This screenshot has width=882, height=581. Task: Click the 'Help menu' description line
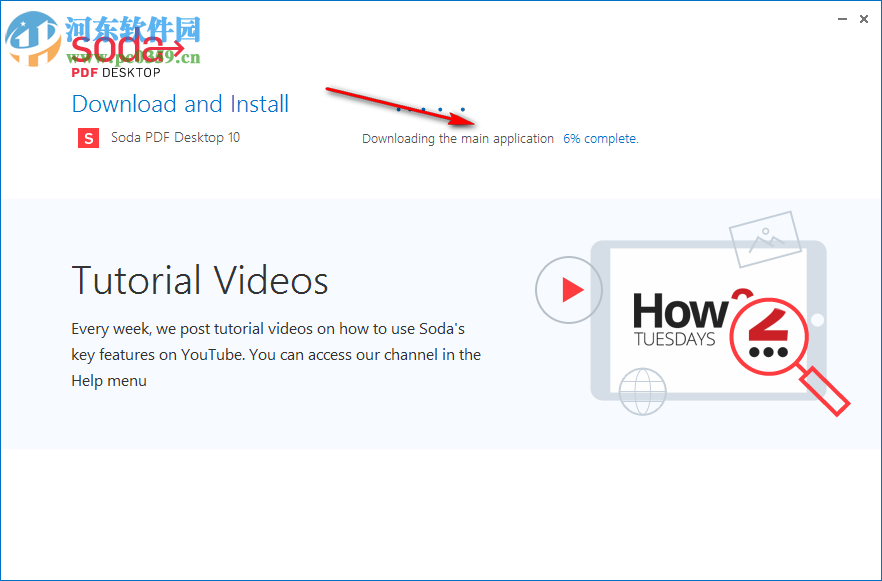pos(109,381)
